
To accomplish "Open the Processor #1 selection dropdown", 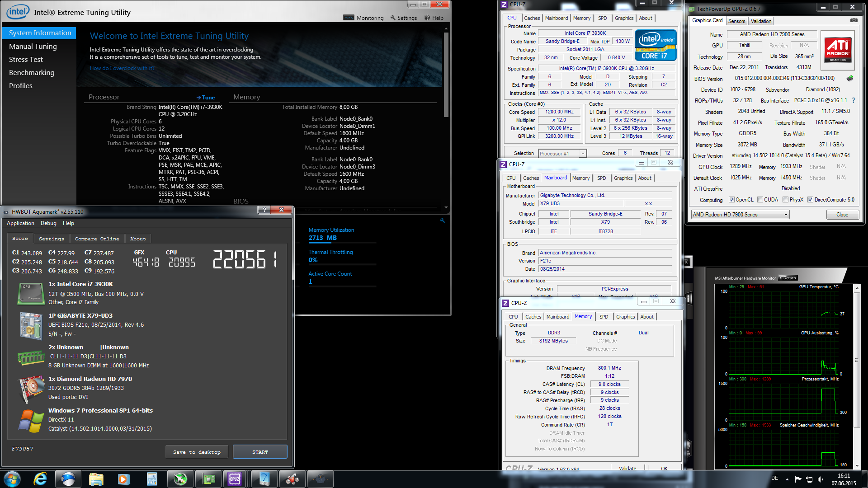I will (562, 154).
